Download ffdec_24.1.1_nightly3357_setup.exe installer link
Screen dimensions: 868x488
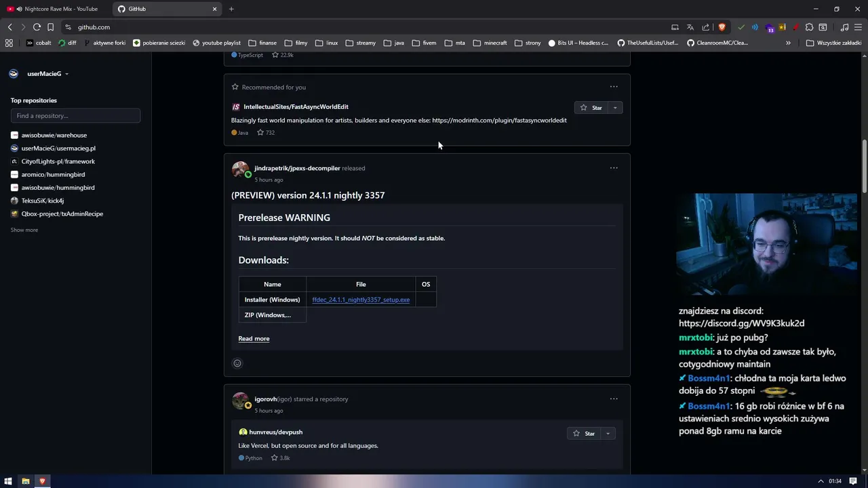(x=361, y=300)
